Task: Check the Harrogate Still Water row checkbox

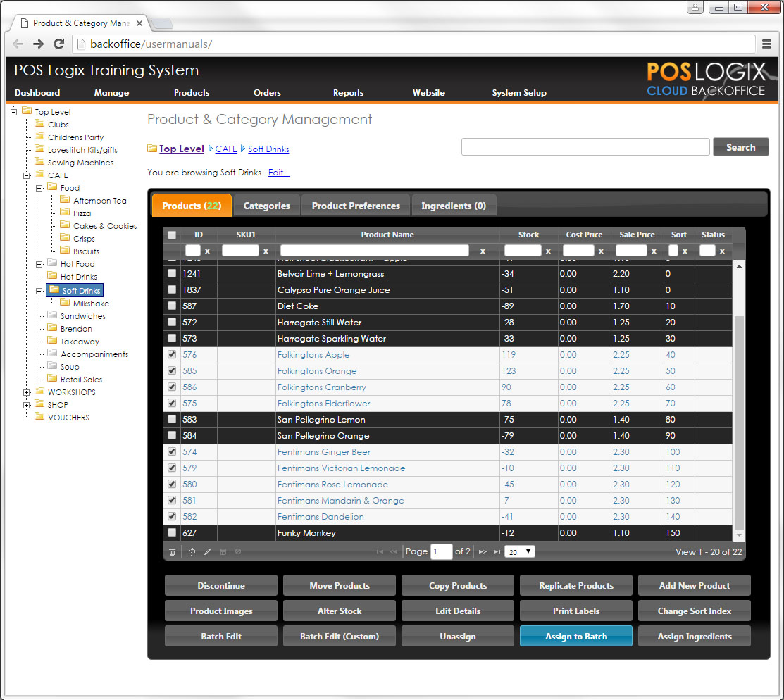Action: coord(172,322)
